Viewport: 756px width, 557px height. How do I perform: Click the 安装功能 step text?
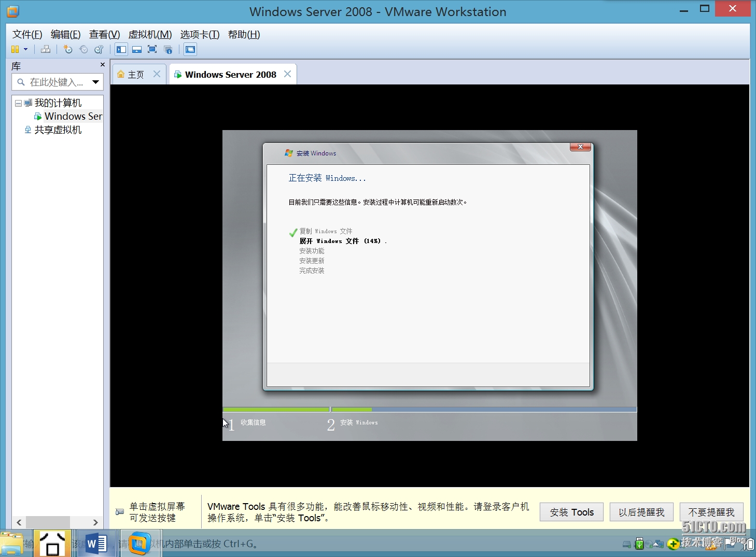(x=312, y=251)
